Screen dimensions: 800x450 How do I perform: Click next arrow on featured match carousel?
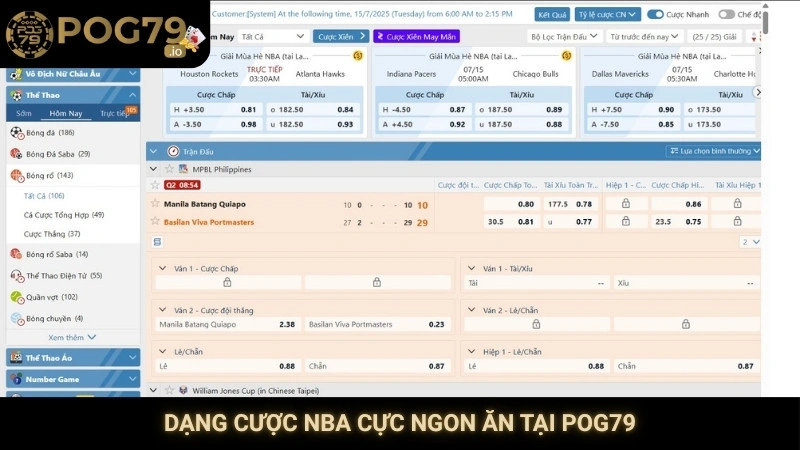pos(759,92)
